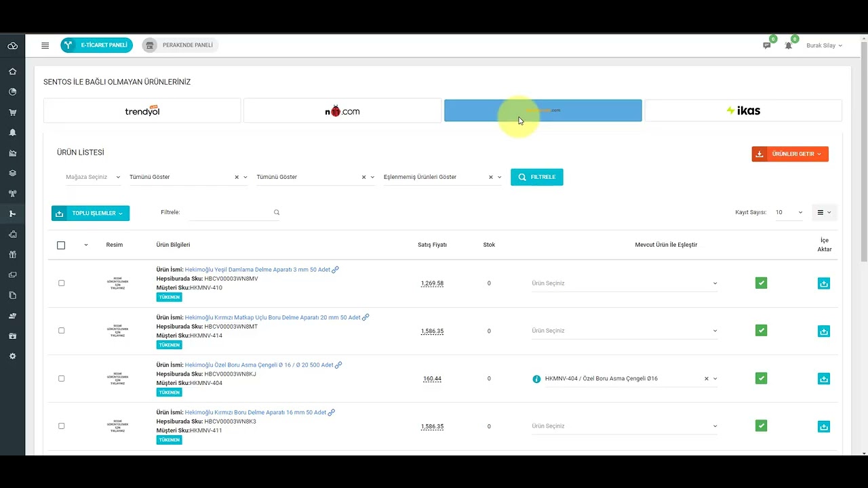Sort by the Satış Fiyatı column header
The height and width of the screenshot is (488, 868).
(432, 245)
